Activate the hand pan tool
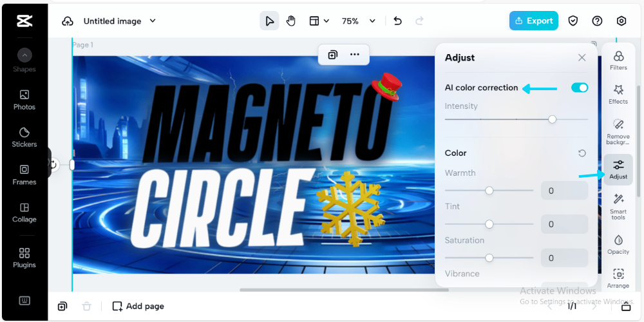The image size is (644, 322). point(291,21)
